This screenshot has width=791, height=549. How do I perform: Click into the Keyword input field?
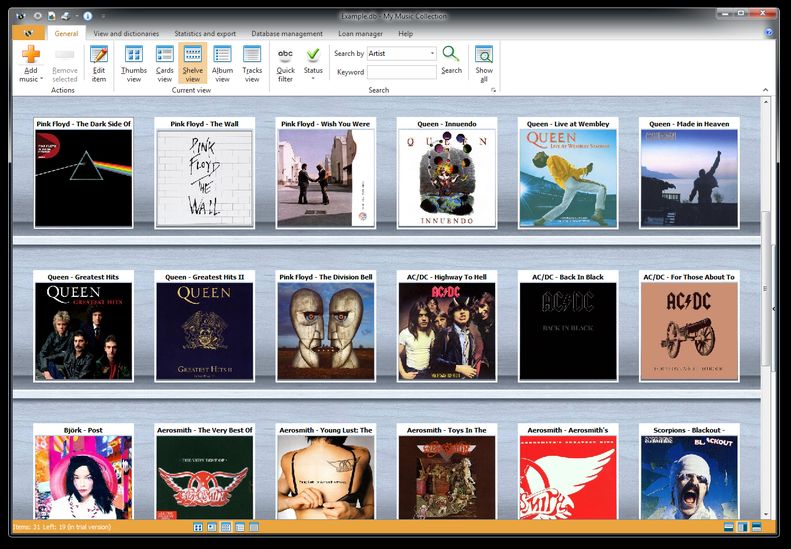click(x=402, y=72)
